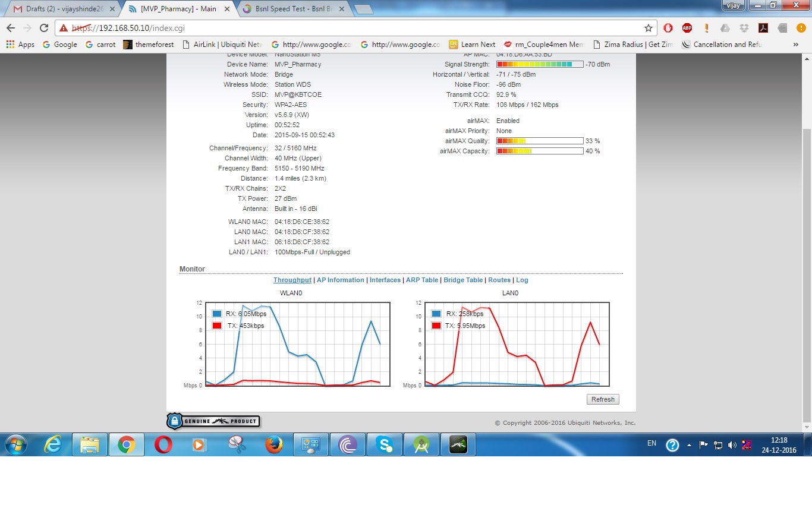Viewport: 812px width, 508px height.
Task: Bookmark page with star icon
Action: (648, 28)
